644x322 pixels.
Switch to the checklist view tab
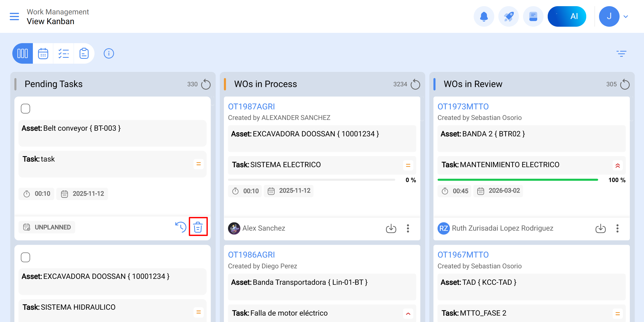63,53
